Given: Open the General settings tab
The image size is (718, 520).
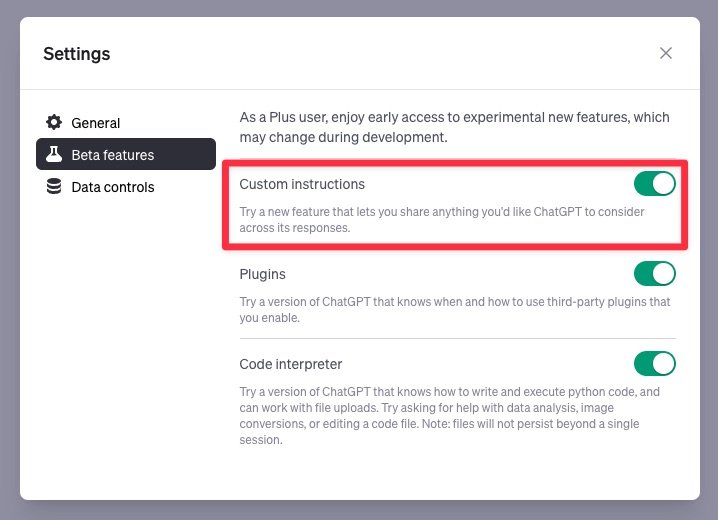Looking at the screenshot, I should pos(96,123).
